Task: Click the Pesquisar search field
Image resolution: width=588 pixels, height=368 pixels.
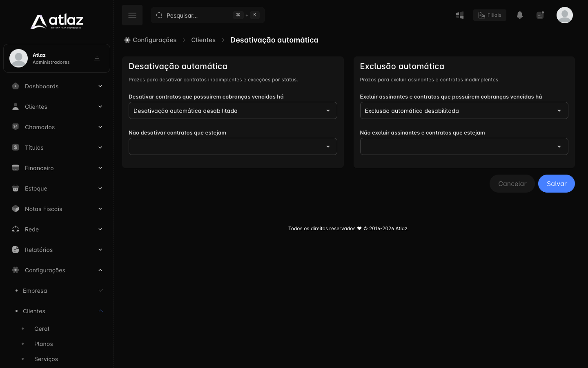Action: click(208, 15)
